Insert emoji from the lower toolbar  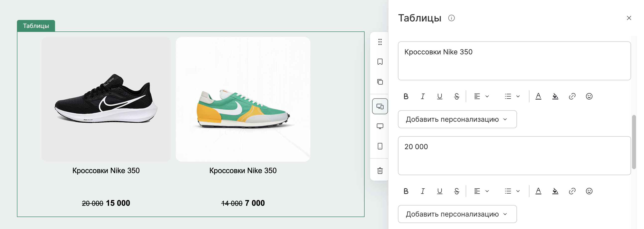click(589, 191)
